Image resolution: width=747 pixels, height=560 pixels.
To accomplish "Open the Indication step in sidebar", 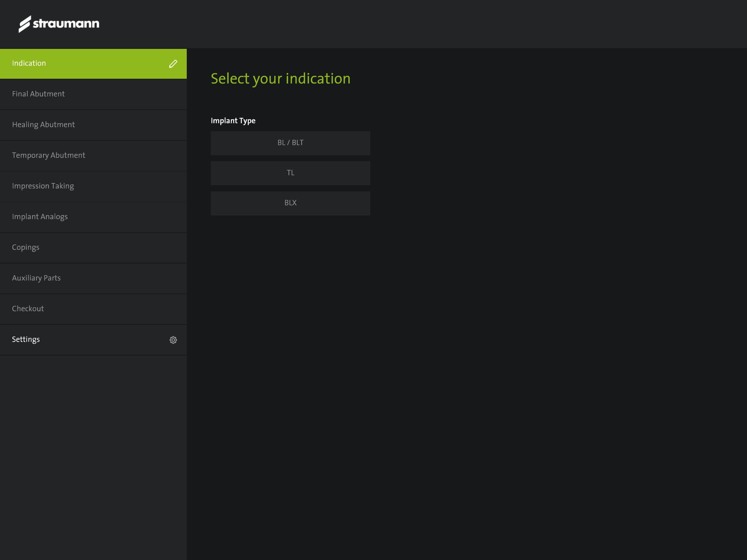I will pyautogui.click(x=29, y=63).
